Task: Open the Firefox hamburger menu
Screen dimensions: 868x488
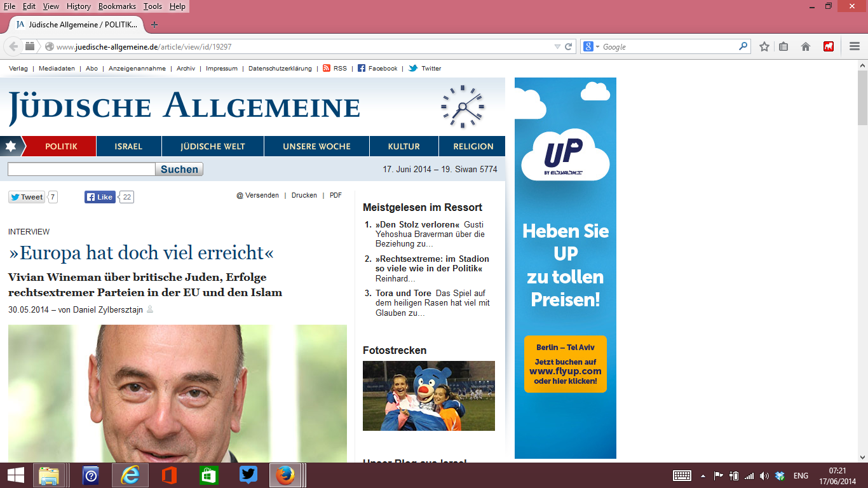Action: [x=854, y=46]
